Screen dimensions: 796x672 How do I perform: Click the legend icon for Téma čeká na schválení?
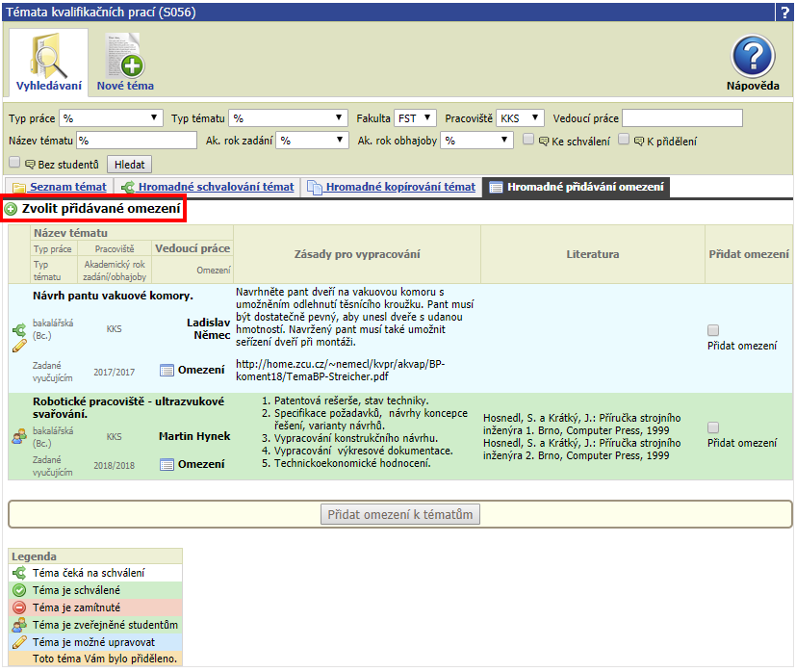click(x=19, y=573)
